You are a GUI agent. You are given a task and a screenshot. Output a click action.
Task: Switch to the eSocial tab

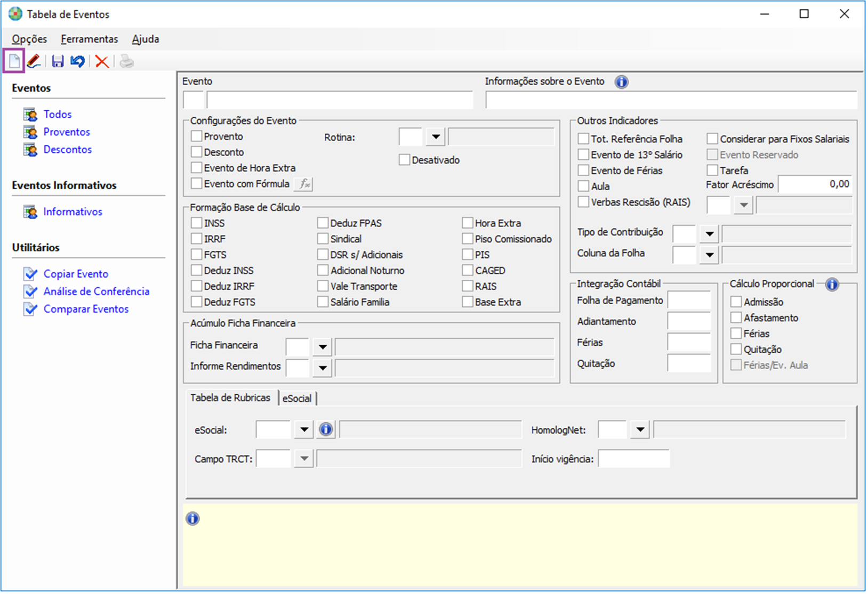(297, 398)
